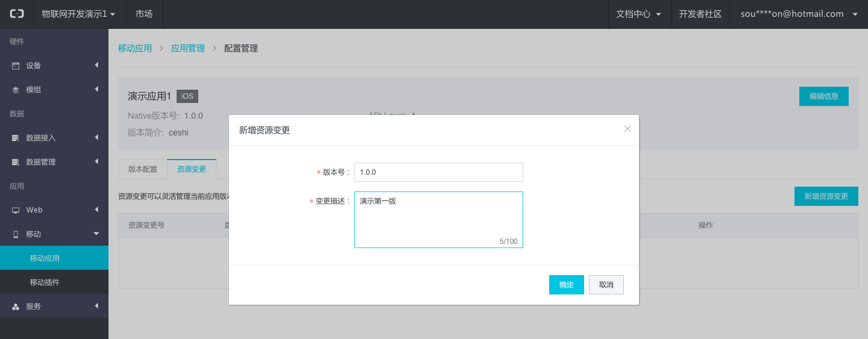868x339 pixels.
Task: Switch to the 版本配置 tab
Action: pyautogui.click(x=142, y=169)
